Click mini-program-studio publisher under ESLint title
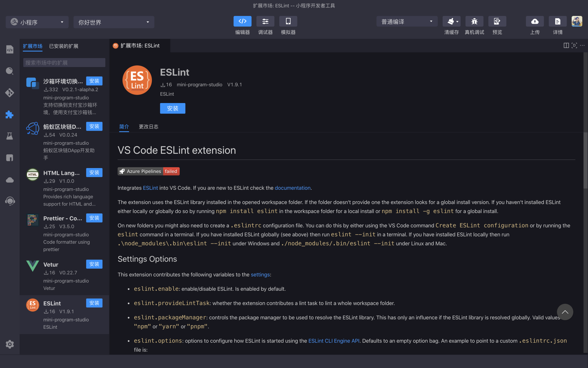 [x=199, y=85]
